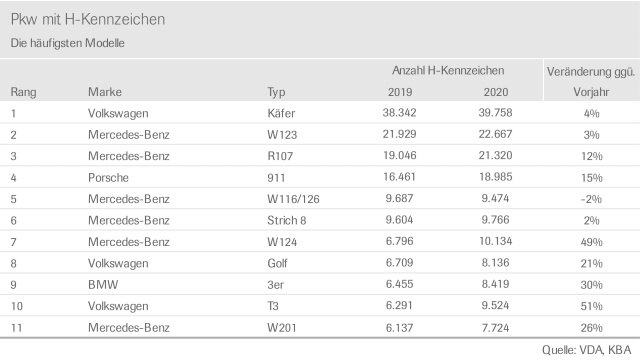Click the 'BMW' brand cell

coord(103,284)
